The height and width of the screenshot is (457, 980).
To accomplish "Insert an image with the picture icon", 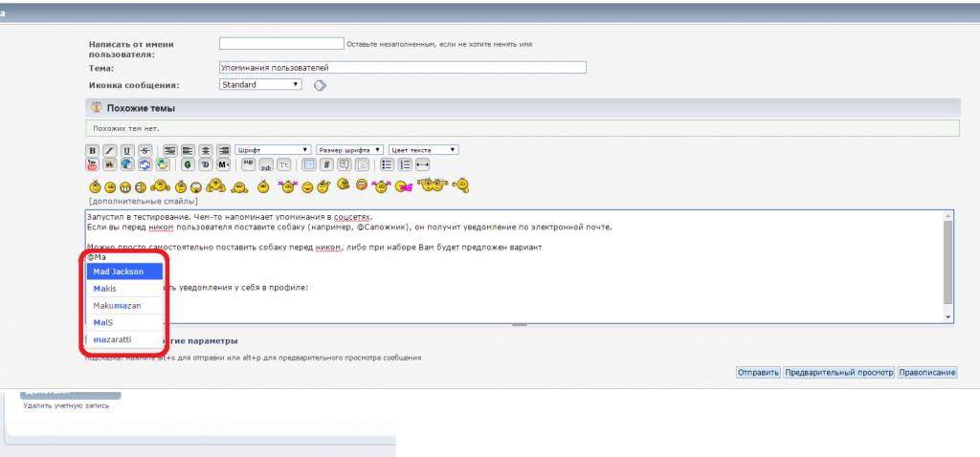I will tap(109, 164).
